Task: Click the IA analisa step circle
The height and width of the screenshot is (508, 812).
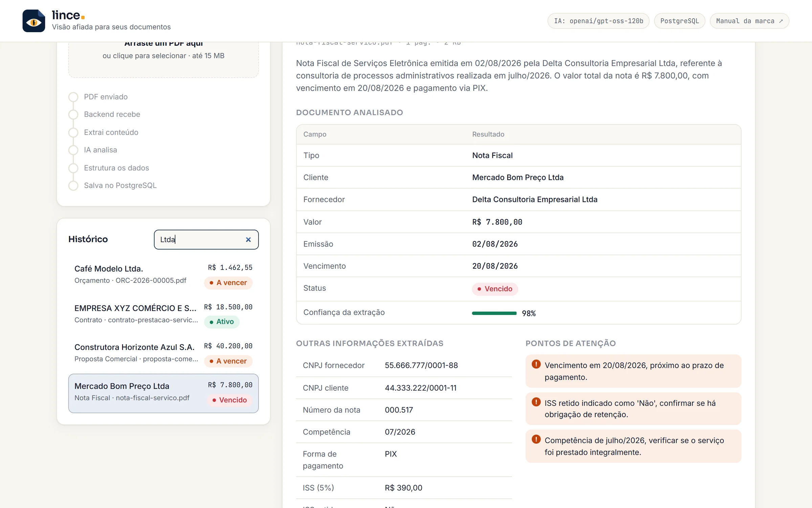Action: click(73, 150)
